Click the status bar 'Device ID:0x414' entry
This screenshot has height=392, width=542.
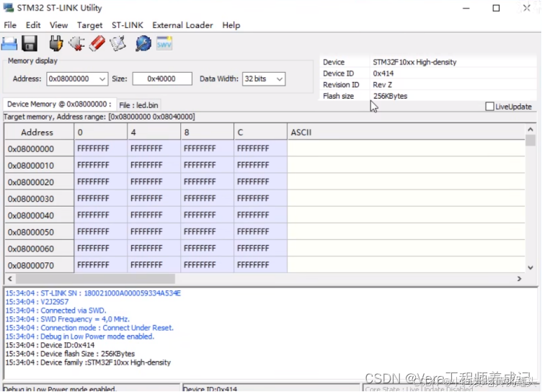[271, 388]
